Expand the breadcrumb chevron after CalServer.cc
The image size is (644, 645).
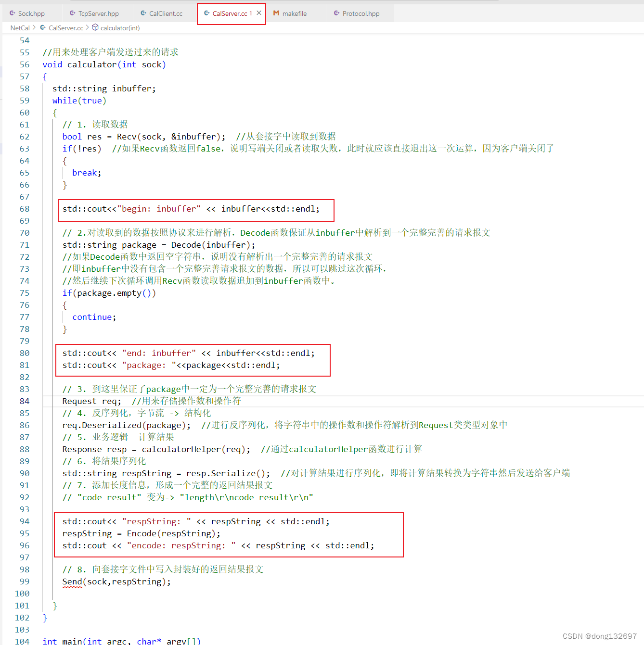pyautogui.click(x=87, y=27)
